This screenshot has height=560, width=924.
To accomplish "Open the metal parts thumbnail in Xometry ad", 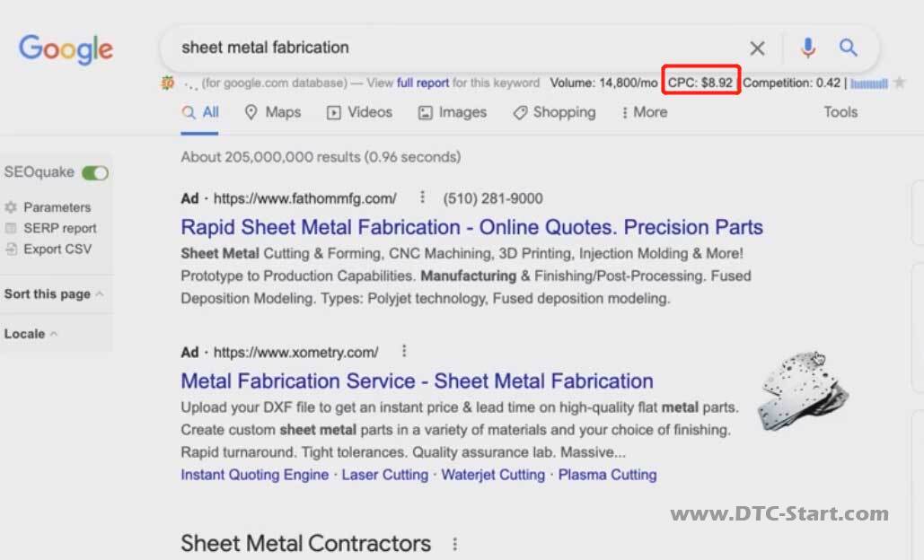I will 804,390.
